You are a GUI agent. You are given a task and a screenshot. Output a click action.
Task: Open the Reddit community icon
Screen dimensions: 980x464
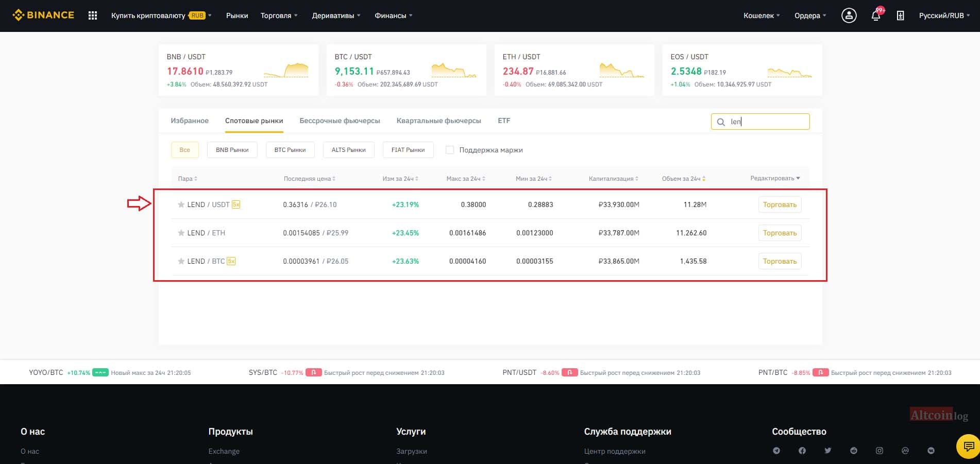tap(854, 451)
